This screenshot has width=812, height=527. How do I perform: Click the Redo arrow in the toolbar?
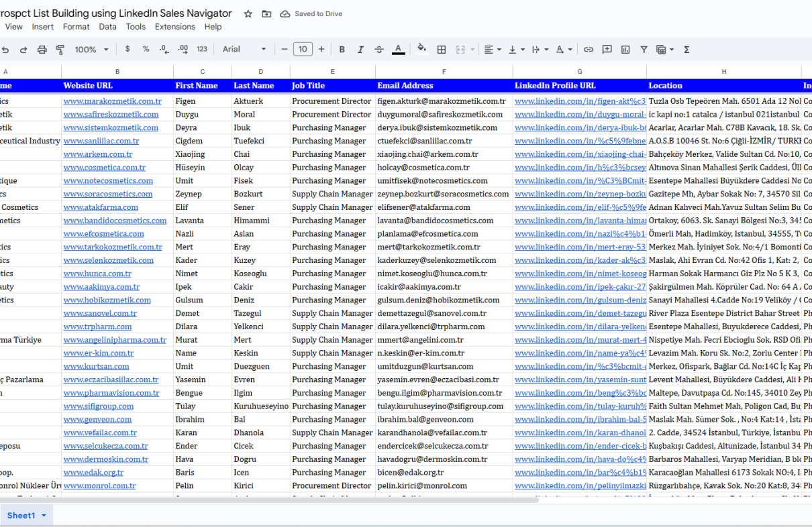click(x=23, y=50)
